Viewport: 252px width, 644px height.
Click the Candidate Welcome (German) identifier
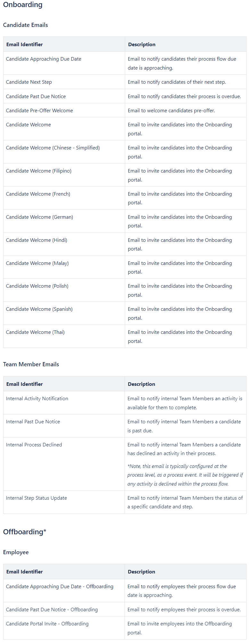pos(39,217)
